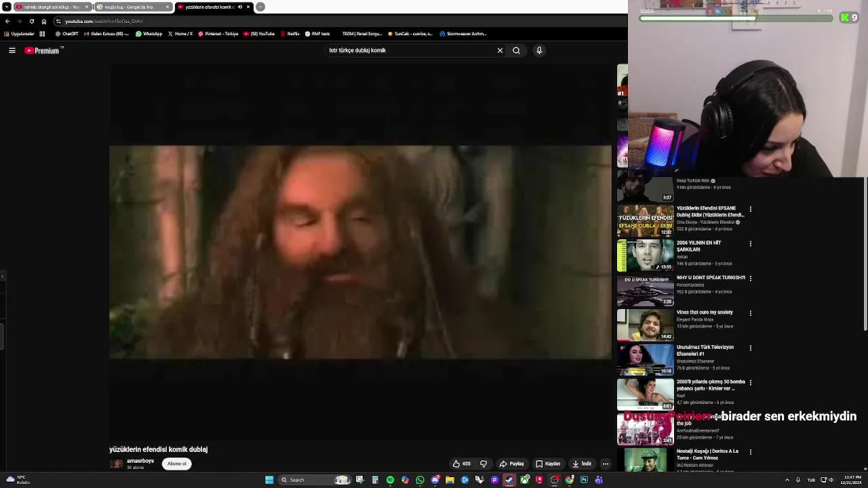The image size is (868, 488).
Task: Share the video using Paylaş
Action: [512, 464]
